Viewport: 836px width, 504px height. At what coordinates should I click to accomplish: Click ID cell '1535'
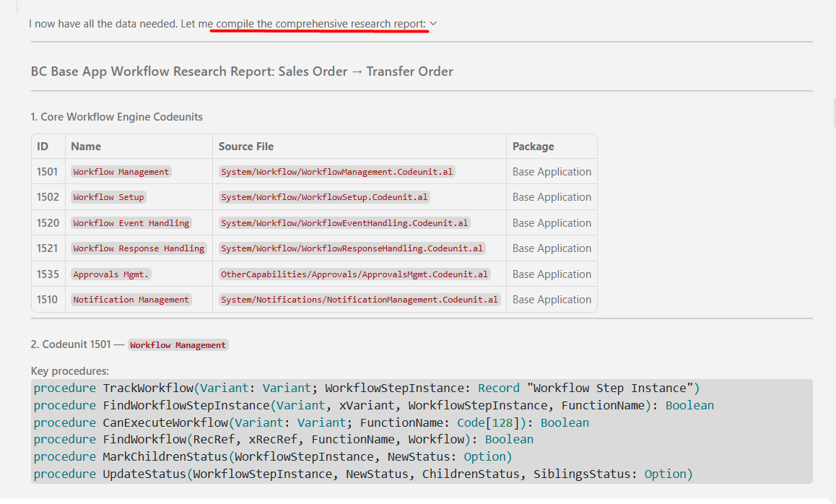click(x=48, y=274)
